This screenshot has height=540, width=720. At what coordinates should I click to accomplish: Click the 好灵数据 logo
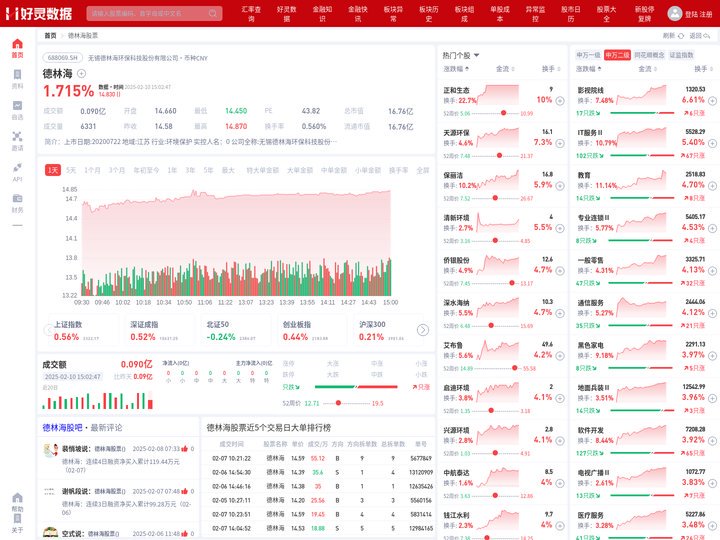point(39,13)
